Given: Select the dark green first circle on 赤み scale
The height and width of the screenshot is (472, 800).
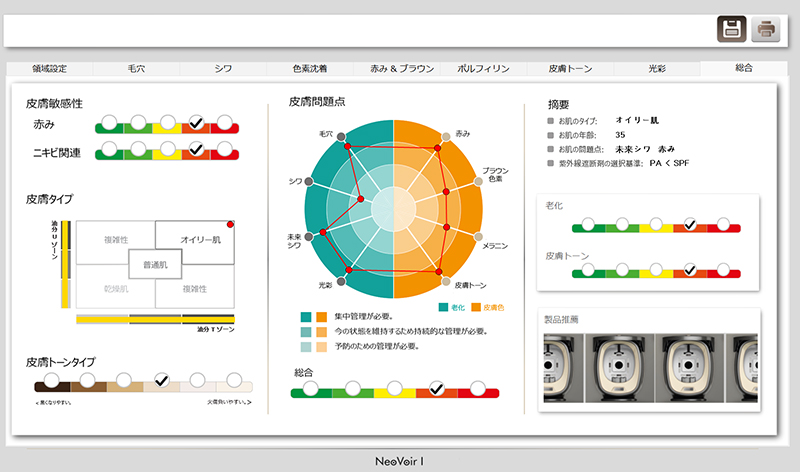Looking at the screenshot, I should [109, 122].
